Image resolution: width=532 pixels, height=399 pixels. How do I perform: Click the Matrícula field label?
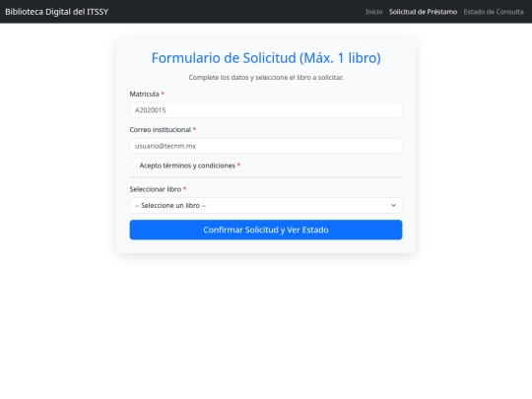pos(144,94)
